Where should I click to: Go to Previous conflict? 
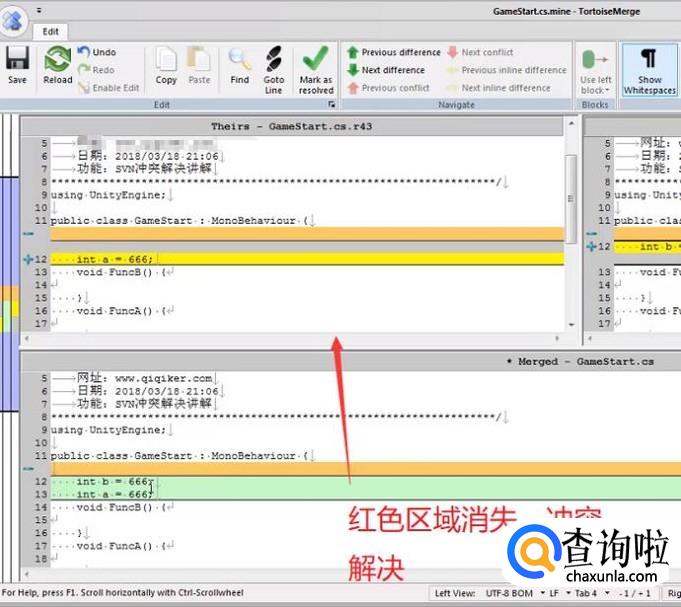(388, 88)
